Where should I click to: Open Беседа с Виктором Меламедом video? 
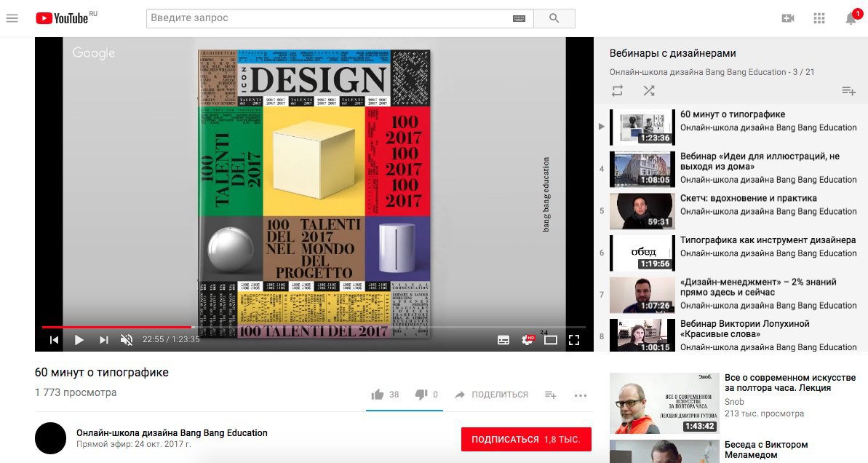pos(766,450)
